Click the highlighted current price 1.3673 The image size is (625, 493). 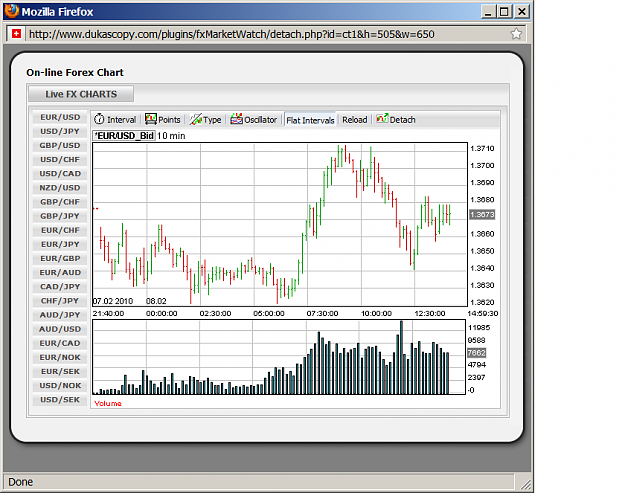pyautogui.click(x=482, y=215)
